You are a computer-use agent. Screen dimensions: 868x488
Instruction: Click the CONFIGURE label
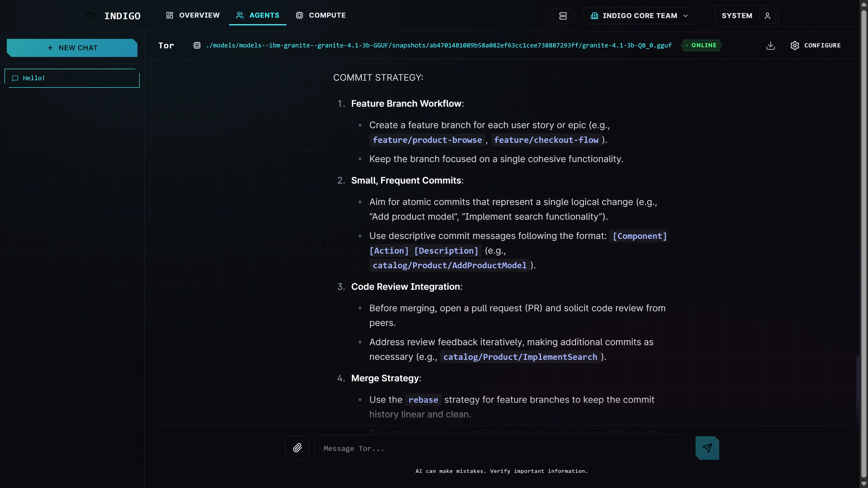pyautogui.click(x=822, y=45)
